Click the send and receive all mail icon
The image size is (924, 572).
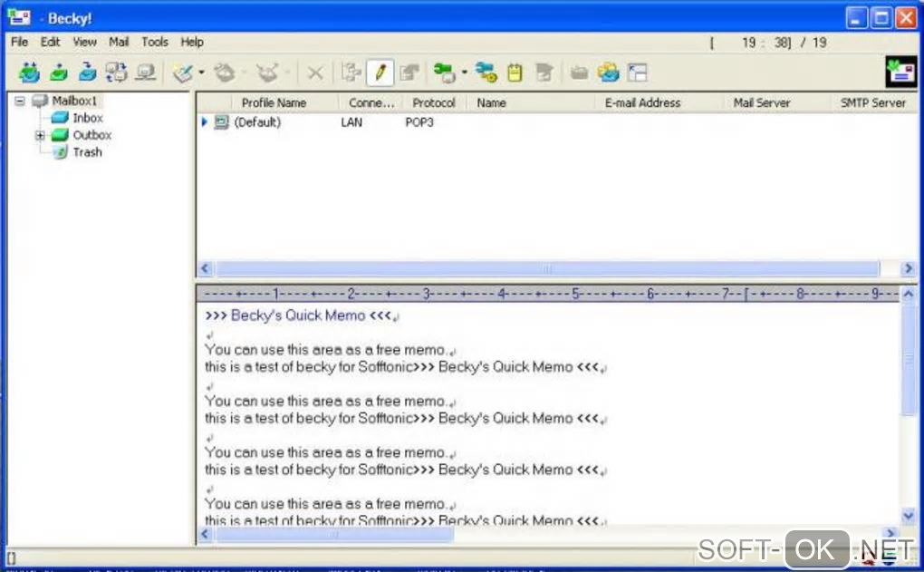point(29,73)
